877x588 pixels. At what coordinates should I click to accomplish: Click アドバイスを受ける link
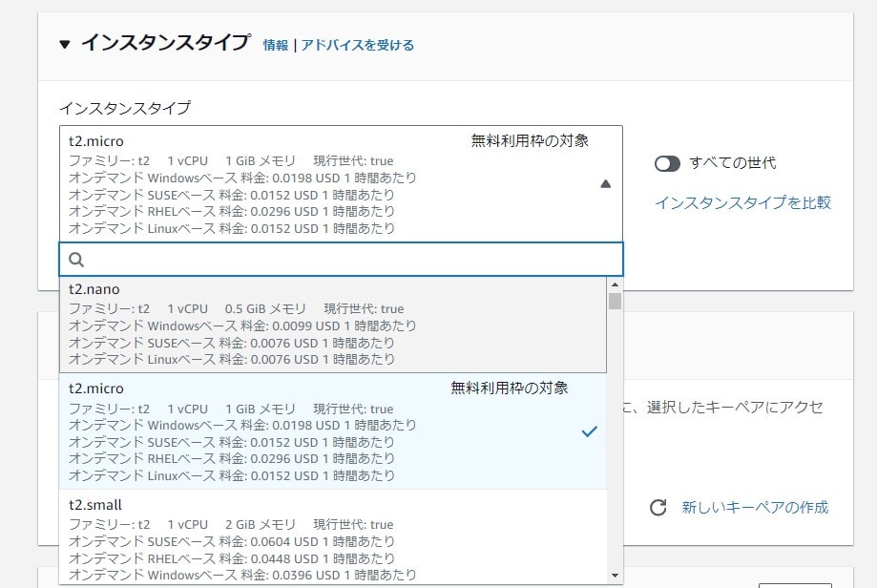coord(358,45)
